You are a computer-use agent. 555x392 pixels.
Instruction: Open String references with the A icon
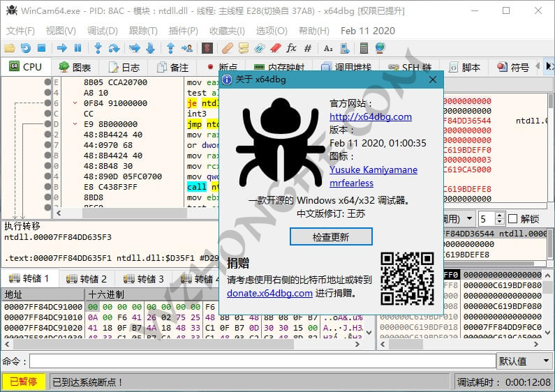pos(328,47)
